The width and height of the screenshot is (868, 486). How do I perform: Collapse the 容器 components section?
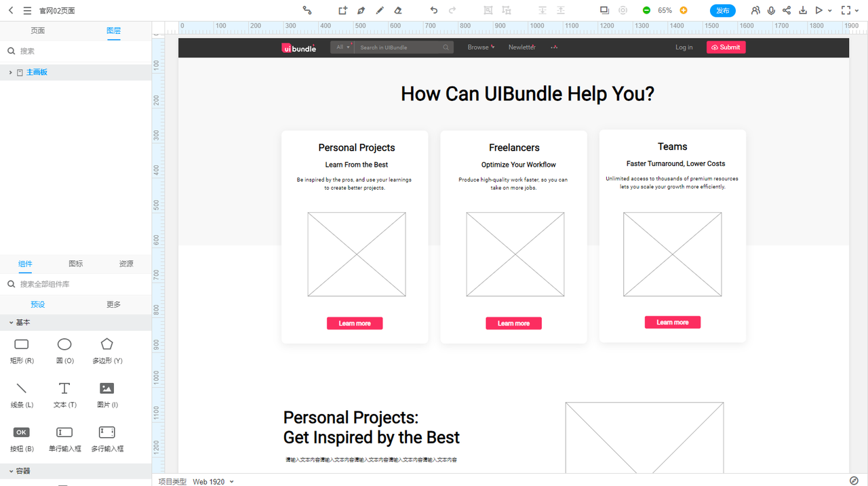11,471
